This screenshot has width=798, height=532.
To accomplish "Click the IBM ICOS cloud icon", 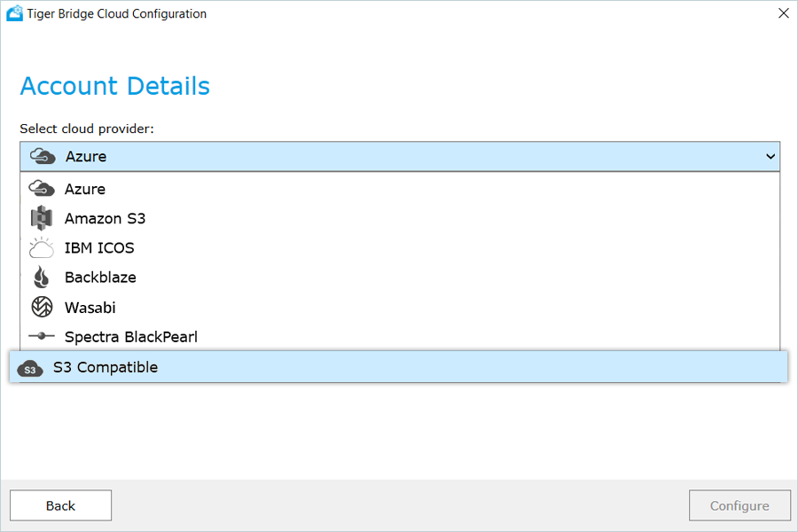I will (42, 247).
